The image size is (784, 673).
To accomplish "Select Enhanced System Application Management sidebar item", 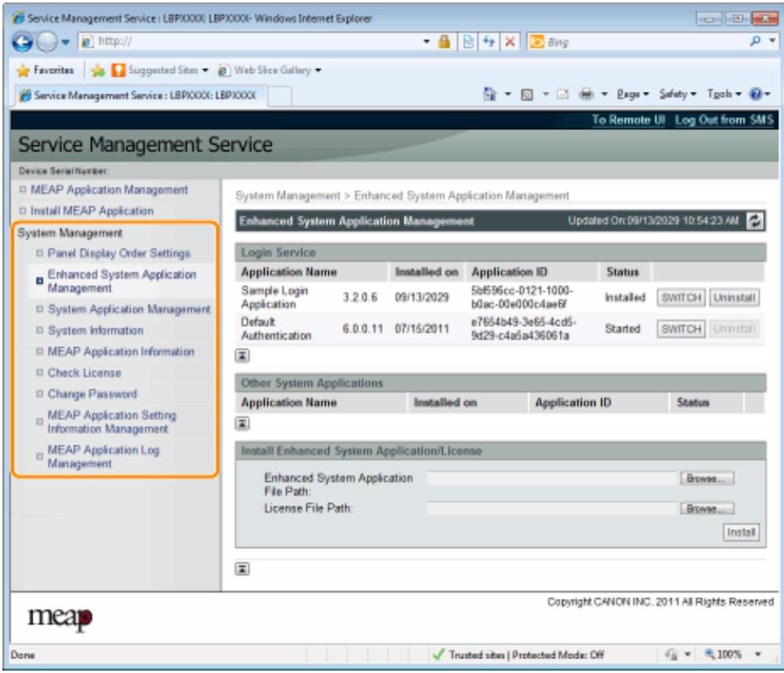I will (122, 281).
